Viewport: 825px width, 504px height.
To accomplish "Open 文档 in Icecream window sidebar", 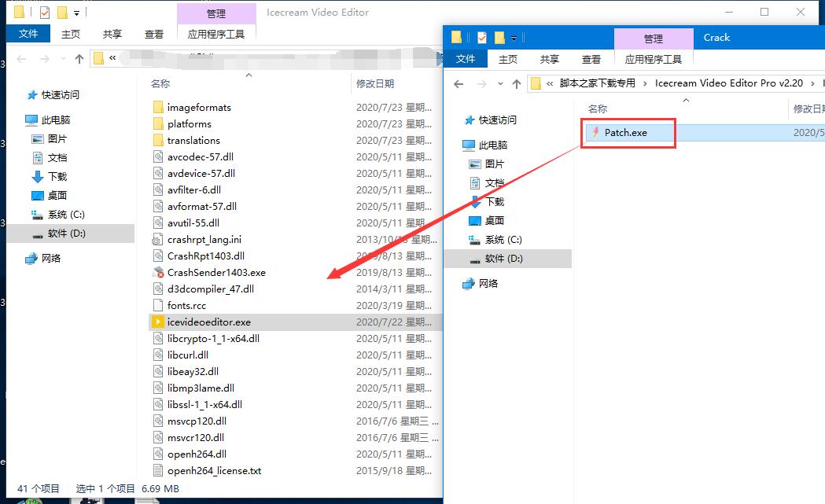I will point(57,158).
